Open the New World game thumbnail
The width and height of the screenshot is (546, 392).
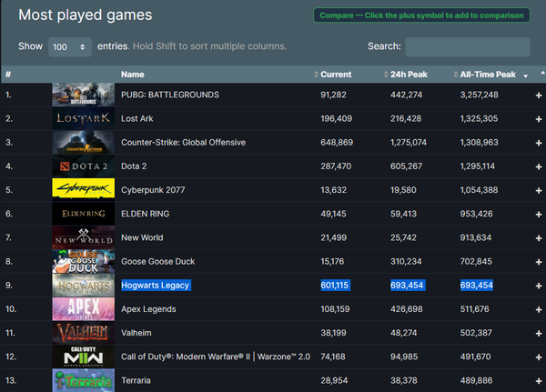(83, 237)
